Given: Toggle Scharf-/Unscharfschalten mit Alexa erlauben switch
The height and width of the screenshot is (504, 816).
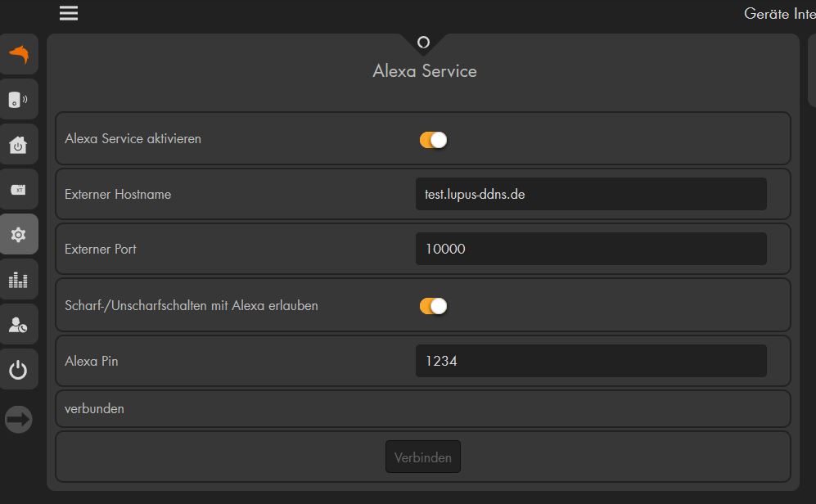Looking at the screenshot, I should tap(434, 306).
